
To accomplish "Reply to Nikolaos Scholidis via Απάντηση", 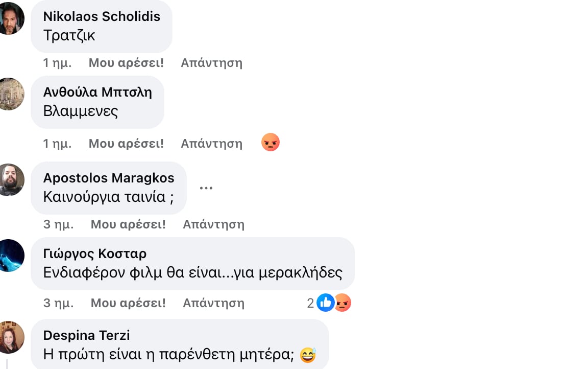I will tap(211, 63).
